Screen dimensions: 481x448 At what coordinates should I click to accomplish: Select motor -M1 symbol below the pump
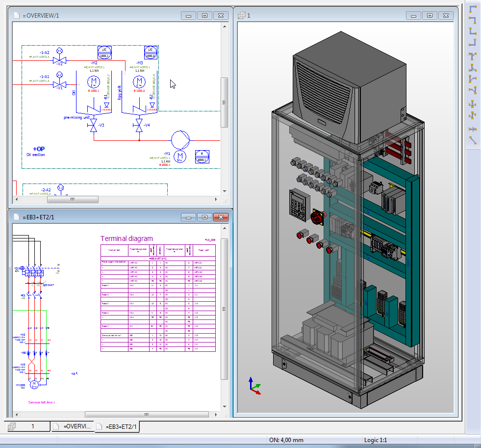pyautogui.click(x=180, y=157)
